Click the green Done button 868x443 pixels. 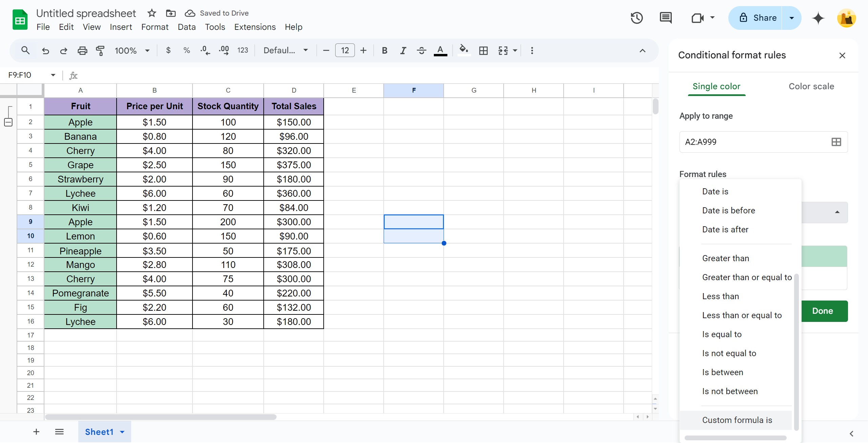click(x=824, y=311)
